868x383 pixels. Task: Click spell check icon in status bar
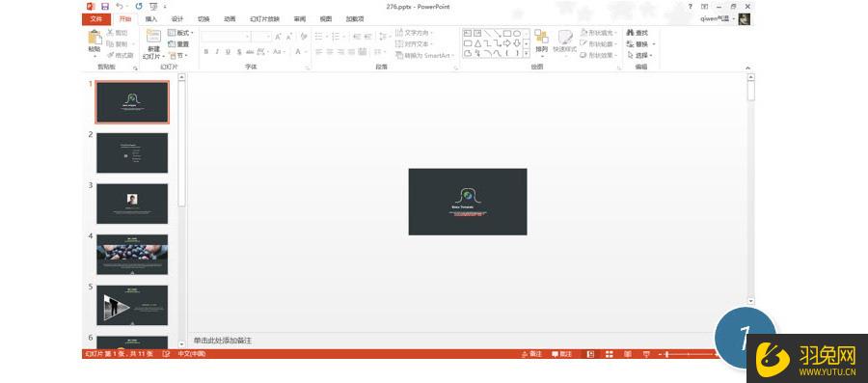point(166,354)
